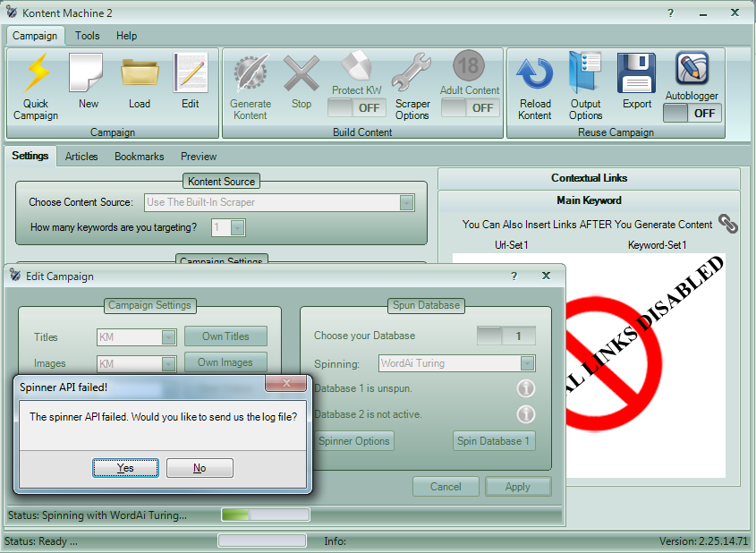Click the Stop icon
The image size is (756, 553).
click(x=302, y=73)
